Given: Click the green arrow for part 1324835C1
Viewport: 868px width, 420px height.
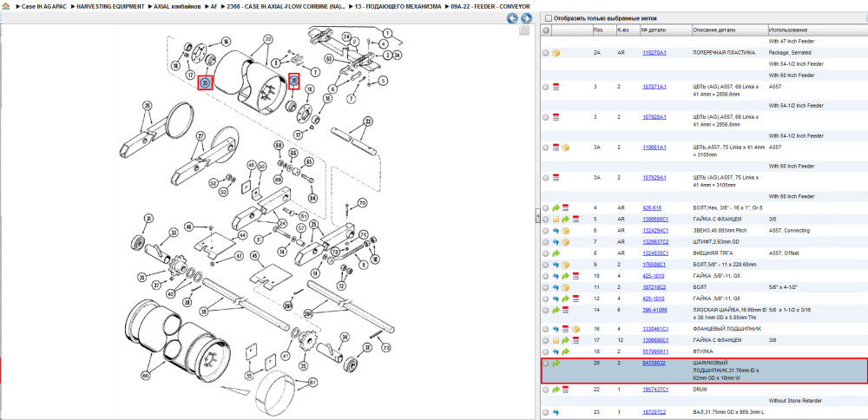Looking at the screenshot, I should point(556,253).
